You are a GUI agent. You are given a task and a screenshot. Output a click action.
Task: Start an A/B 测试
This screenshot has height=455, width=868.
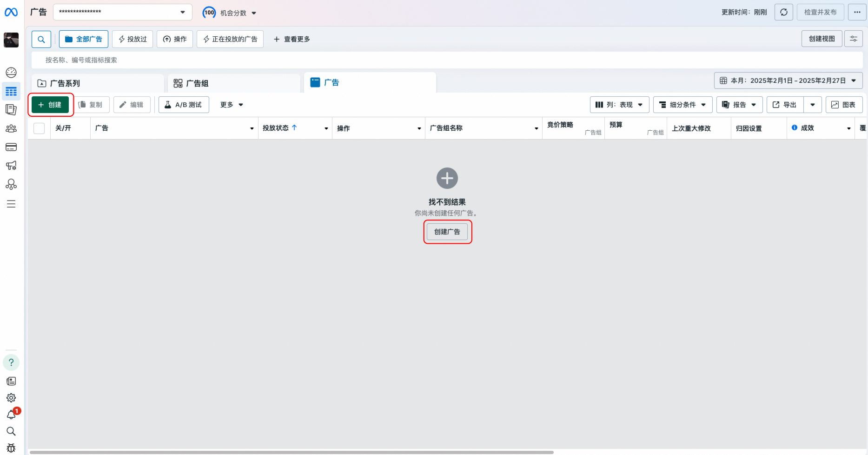tap(184, 105)
